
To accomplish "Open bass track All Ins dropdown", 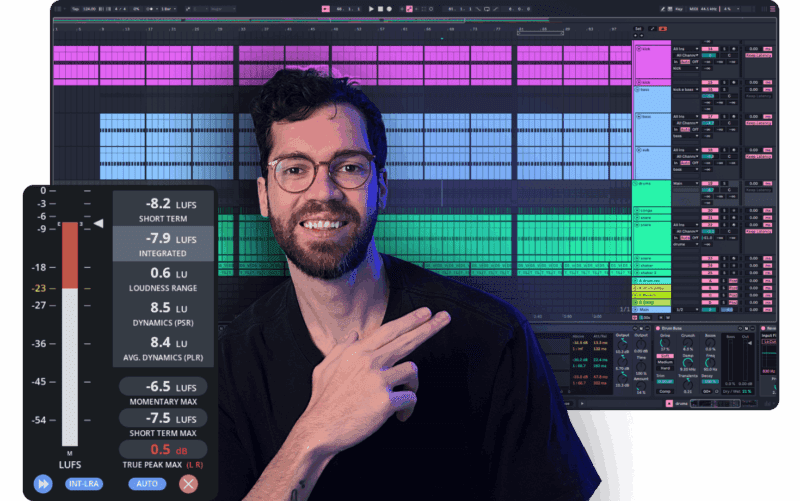I will 685,116.
